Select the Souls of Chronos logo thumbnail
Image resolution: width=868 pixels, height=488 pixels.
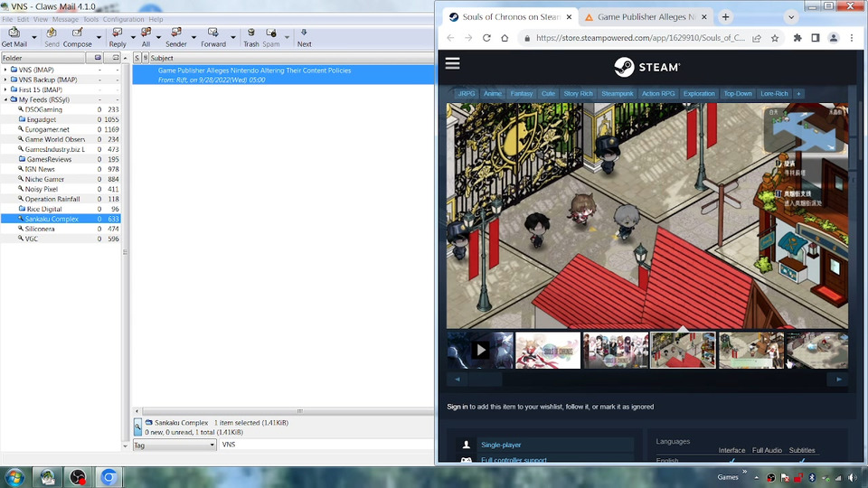click(548, 350)
